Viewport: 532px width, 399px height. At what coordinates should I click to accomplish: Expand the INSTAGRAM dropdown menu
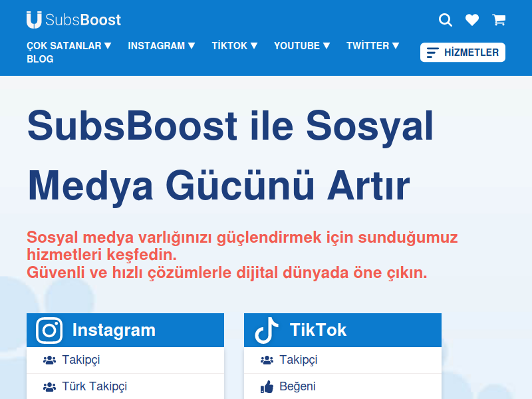[x=162, y=46]
